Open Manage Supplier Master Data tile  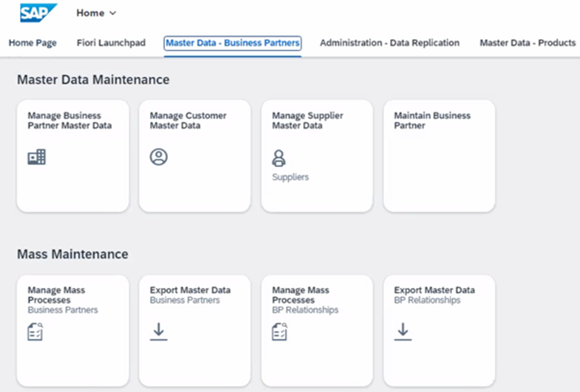point(317,156)
